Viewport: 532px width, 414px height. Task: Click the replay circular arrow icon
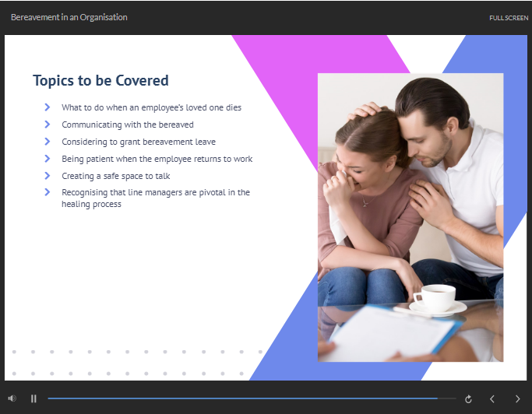coord(468,399)
